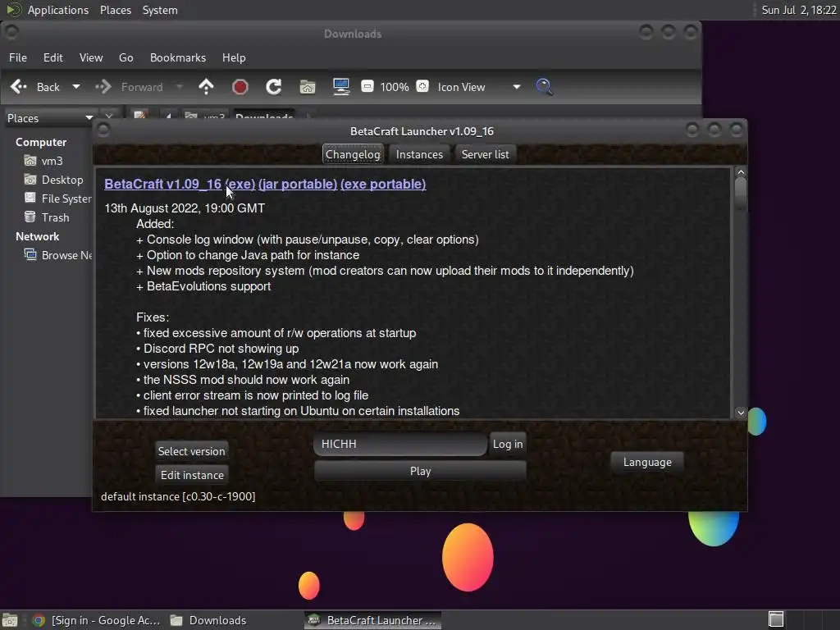Click the BetaCraft window menu icon top-left
The width and height of the screenshot is (840, 630).
(x=103, y=130)
